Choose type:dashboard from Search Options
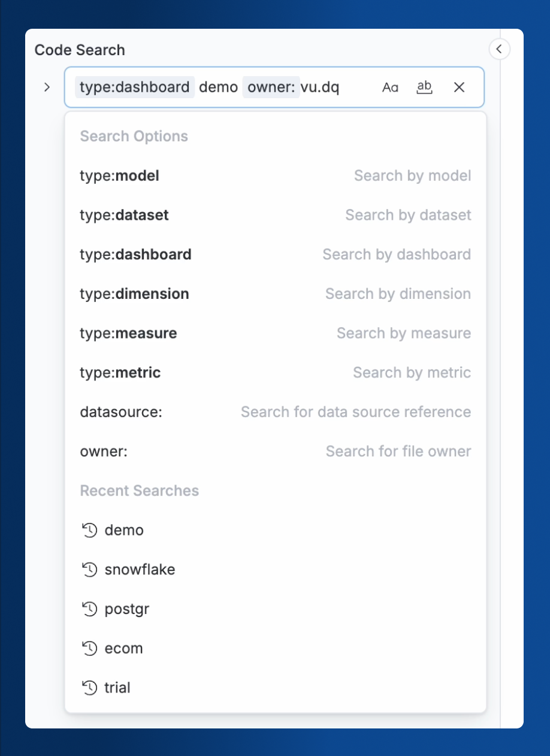This screenshot has height=756, width=550. point(276,255)
